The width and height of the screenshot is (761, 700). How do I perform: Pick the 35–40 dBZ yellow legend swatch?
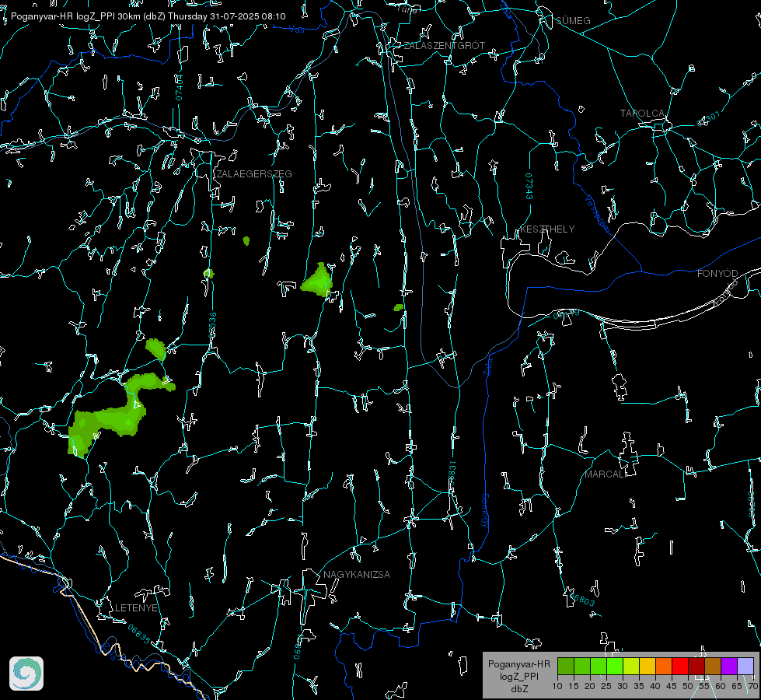click(648, 666)
